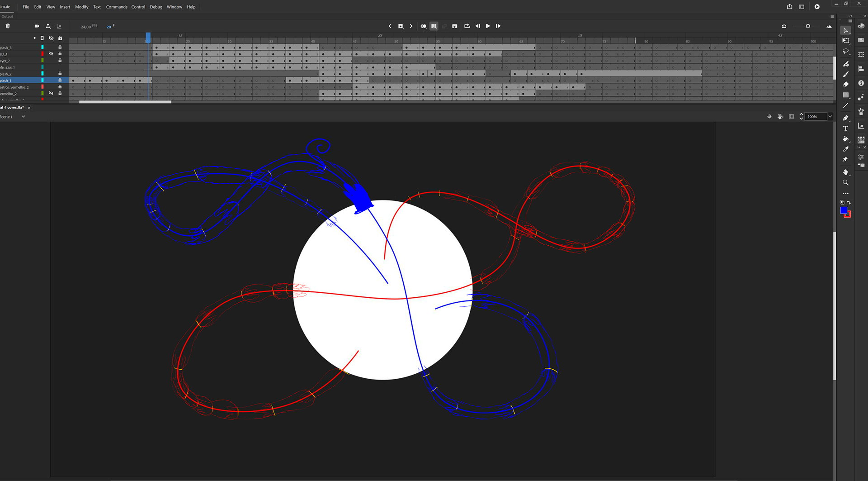This screenshot has height=481, width=868.
Task: Select the Selection arrow tool
Action: click(845, 30)
